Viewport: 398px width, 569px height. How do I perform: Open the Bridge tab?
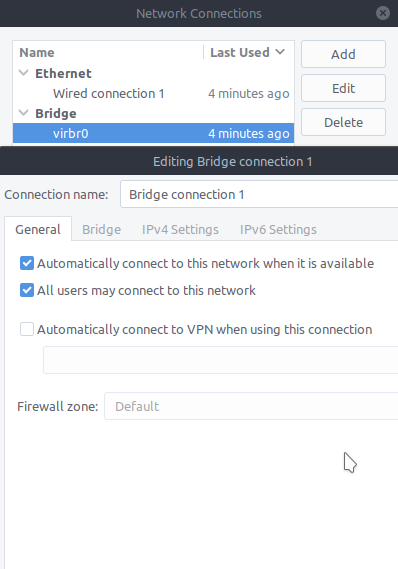(x=102, y=229)
